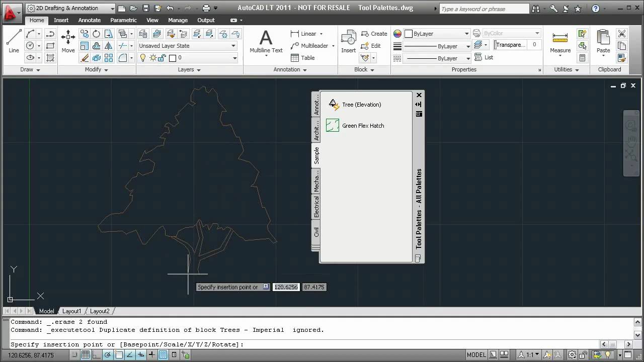Open the Insert ribbon tab

click(x=61, y=20)
